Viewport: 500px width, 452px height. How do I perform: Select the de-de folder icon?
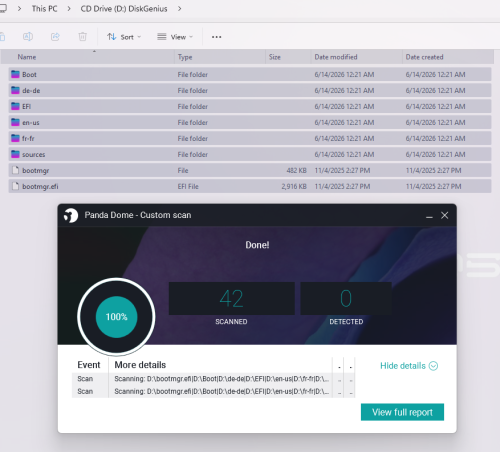click(x=15, y=90)
